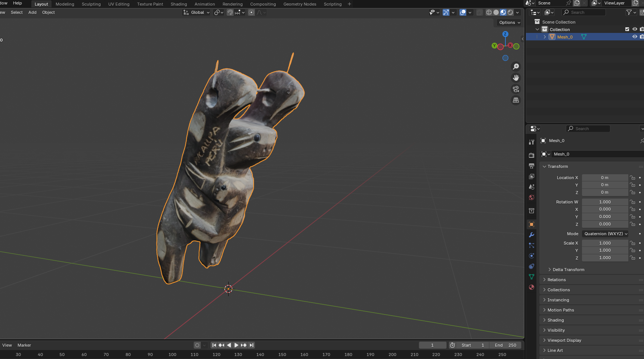Select rendered viewport shading mode icon

click(x=510, y=12)
